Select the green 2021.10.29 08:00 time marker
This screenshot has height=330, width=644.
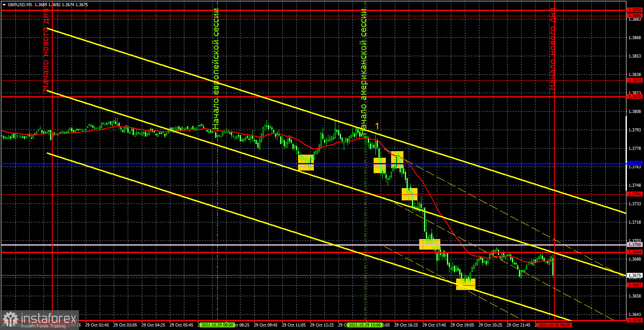(217, 326)
